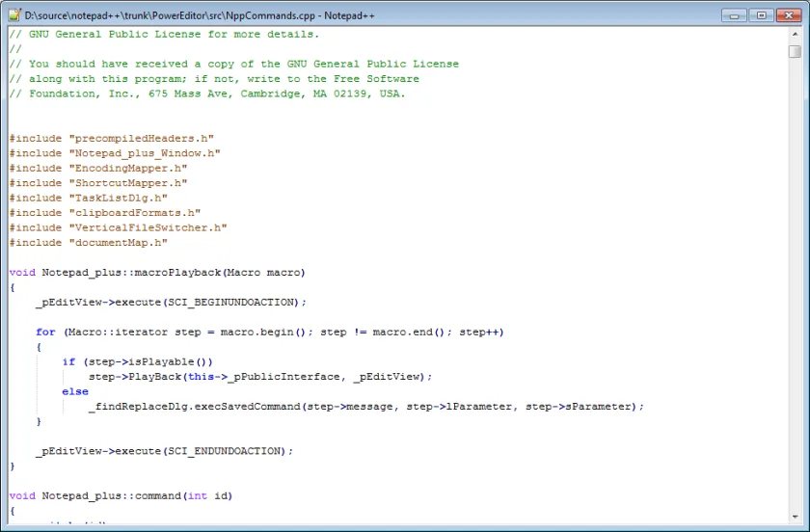
Task: Click the "SCI_ENDUNDOACTION" execute line
Action: coord(164,451)
